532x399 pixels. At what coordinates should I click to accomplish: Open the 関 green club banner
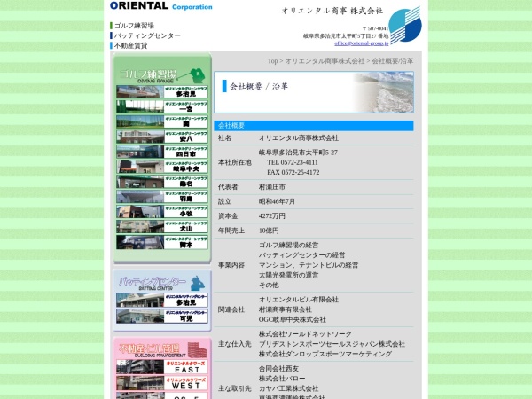tap(162, 121)
